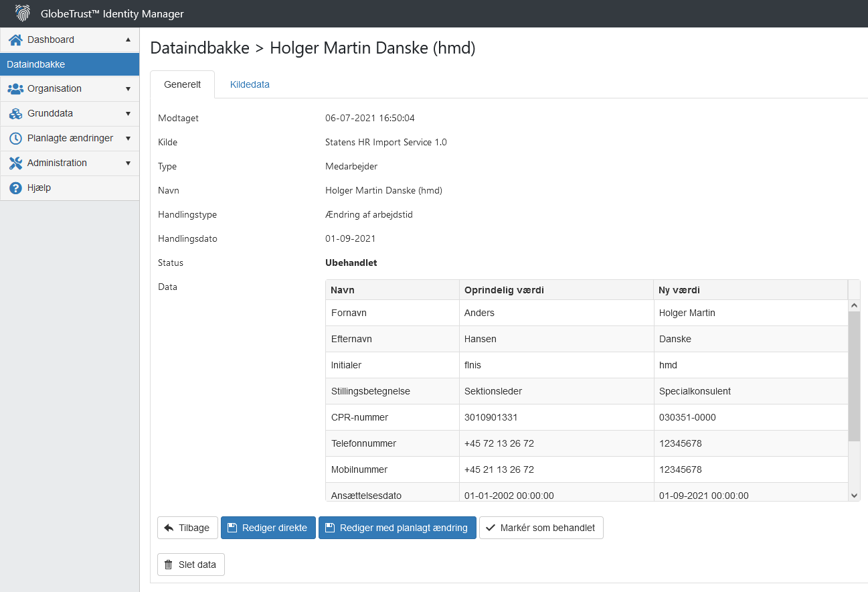
Task: Switch to the Kildedata tab
Action: click(250, 84)
